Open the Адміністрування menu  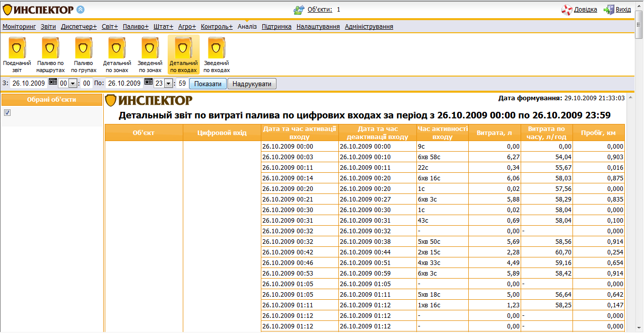(369, 27)
